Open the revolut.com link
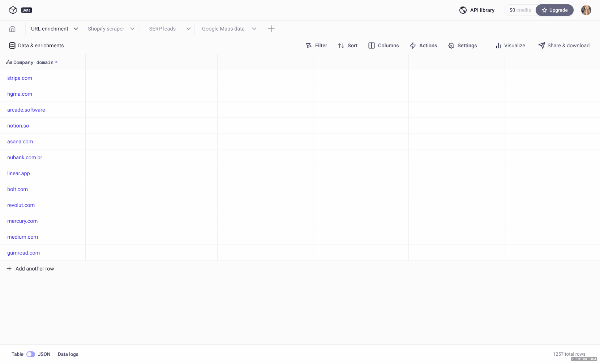The image size is (600, 364). [21, 205]
